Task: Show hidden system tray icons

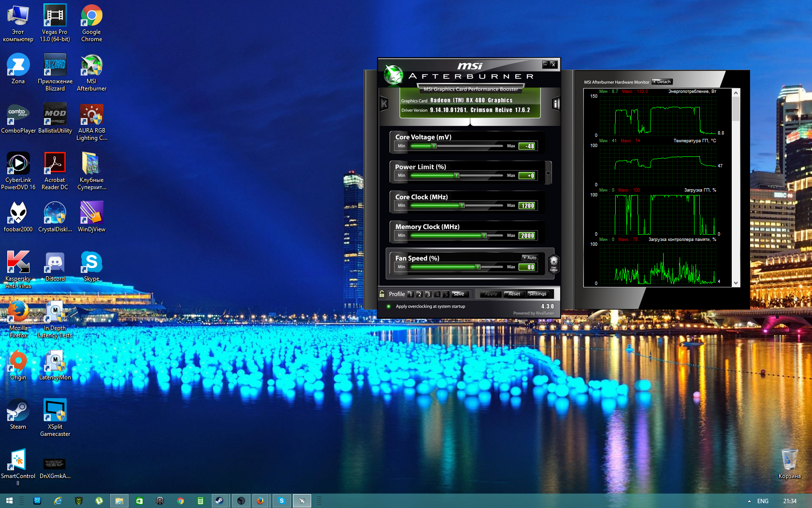Action: pos(749,501)
